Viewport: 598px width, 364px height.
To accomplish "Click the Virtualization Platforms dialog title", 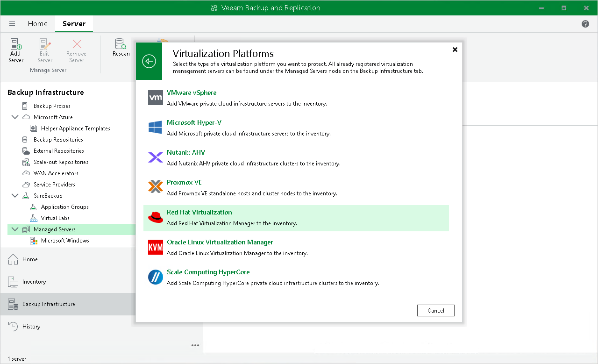I will point(223,54).
